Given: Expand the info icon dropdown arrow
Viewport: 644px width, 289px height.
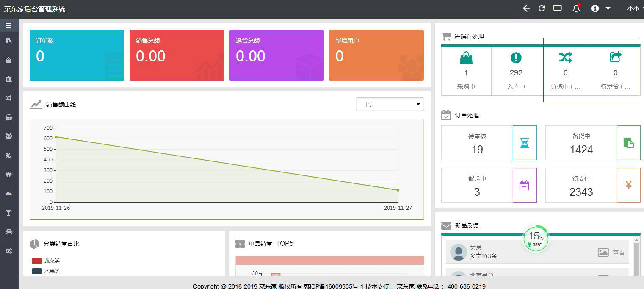Looking at the screenshot, I should (x=608, y=8).
